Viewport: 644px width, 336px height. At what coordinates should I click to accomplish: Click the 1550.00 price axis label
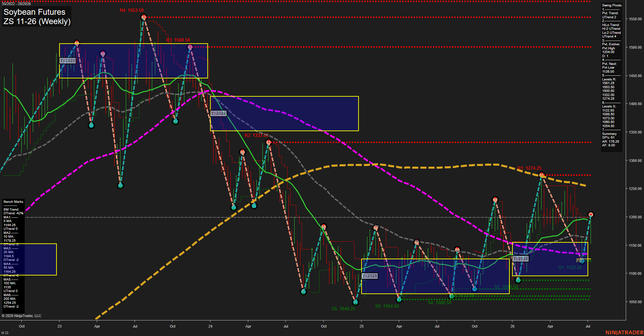[635, 19]
